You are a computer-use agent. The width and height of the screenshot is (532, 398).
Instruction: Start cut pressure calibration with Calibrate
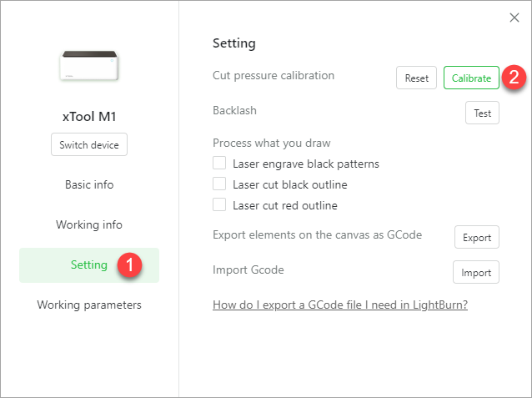pyautogui.click(x=471, y=78)
